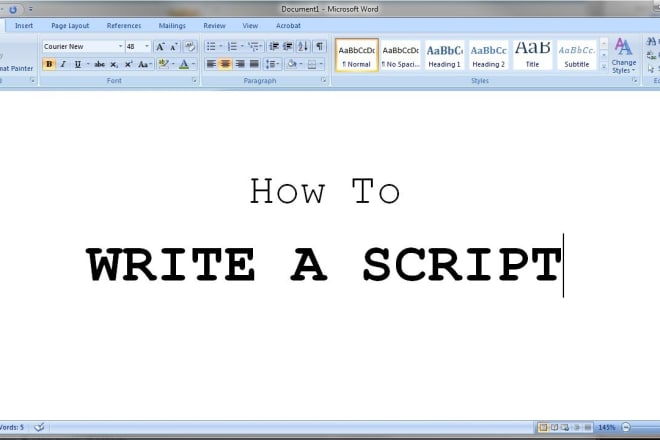Apply the Heading 1 style thumbnail
The height and width of the screenshot is (440, 660).
[x=444, y=55]
